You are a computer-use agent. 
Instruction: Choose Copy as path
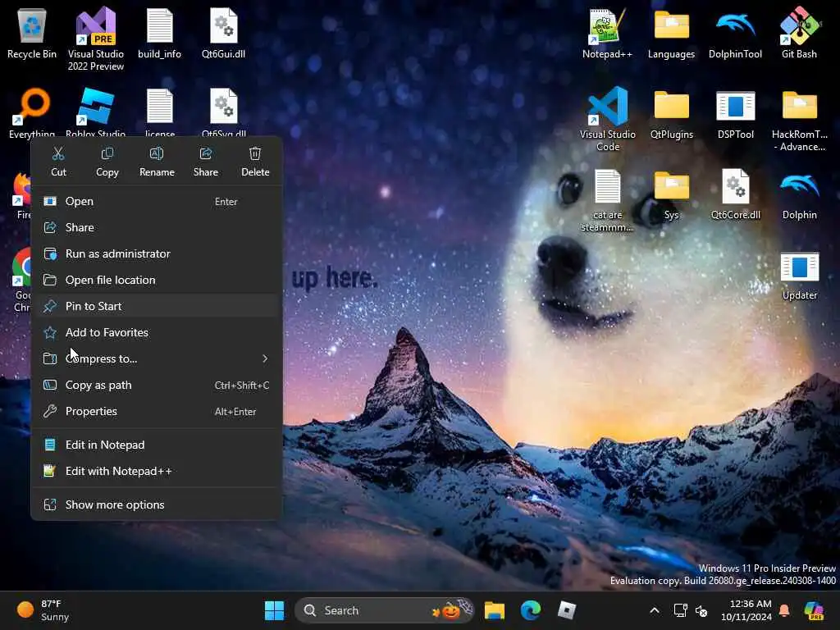[157, 386]
